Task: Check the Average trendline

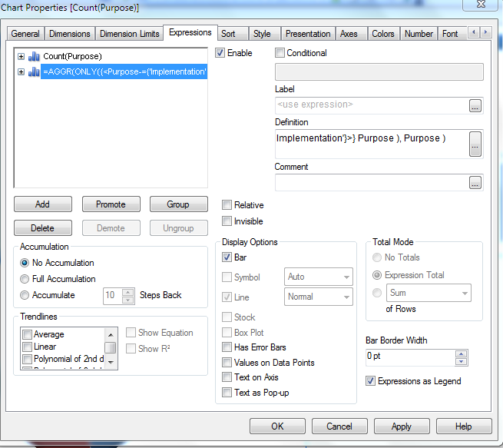Action: [x=28, y=334]
